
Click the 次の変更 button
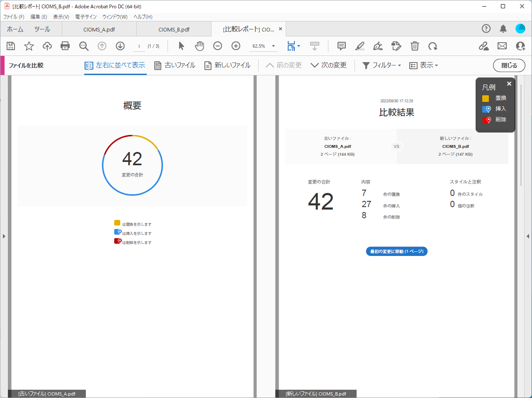tap(328, 65)
